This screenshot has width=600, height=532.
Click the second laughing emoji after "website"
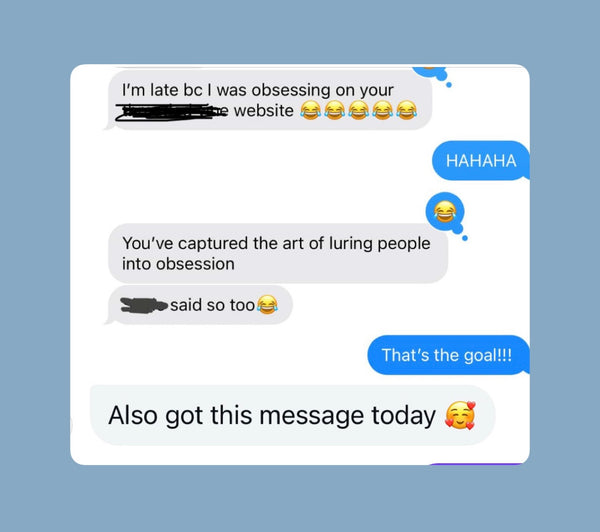pos(334,111)
